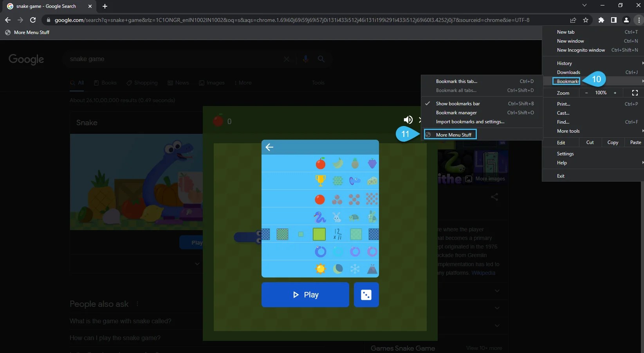Toggle Show bookmarks bar option

pos(458,103)
